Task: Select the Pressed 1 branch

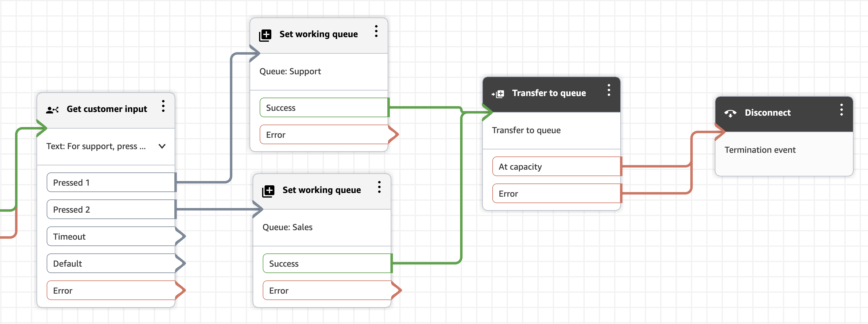Action: (111, 183)
